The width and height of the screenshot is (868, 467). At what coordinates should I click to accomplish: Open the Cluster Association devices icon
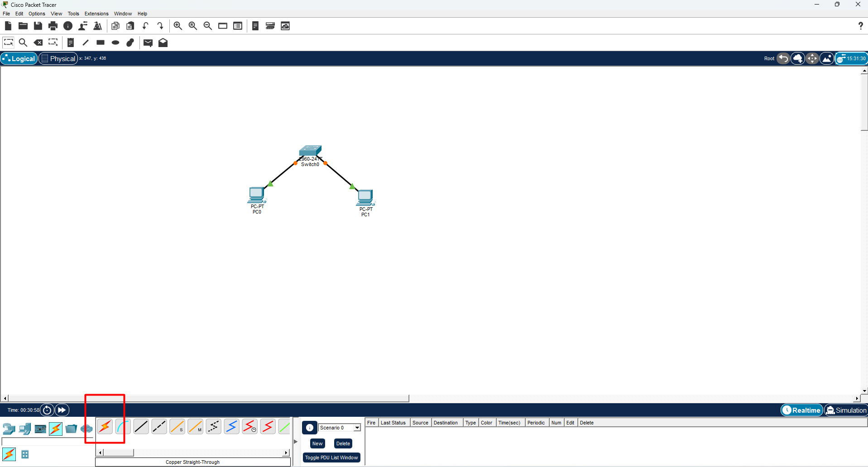tap(270, 26)
